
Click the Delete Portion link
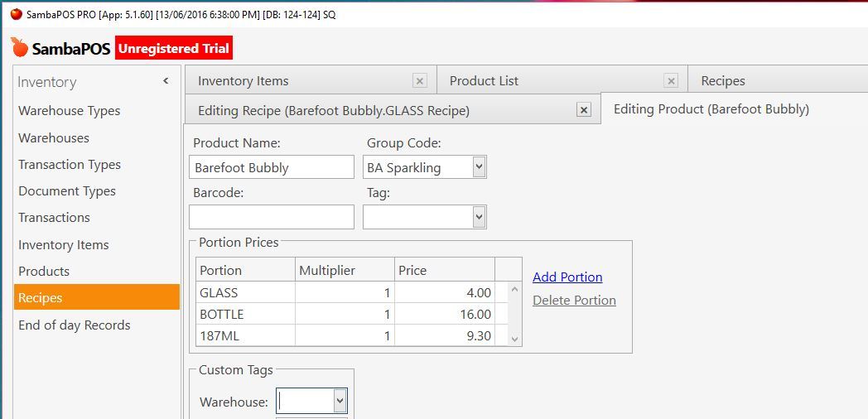coord(574,301)
